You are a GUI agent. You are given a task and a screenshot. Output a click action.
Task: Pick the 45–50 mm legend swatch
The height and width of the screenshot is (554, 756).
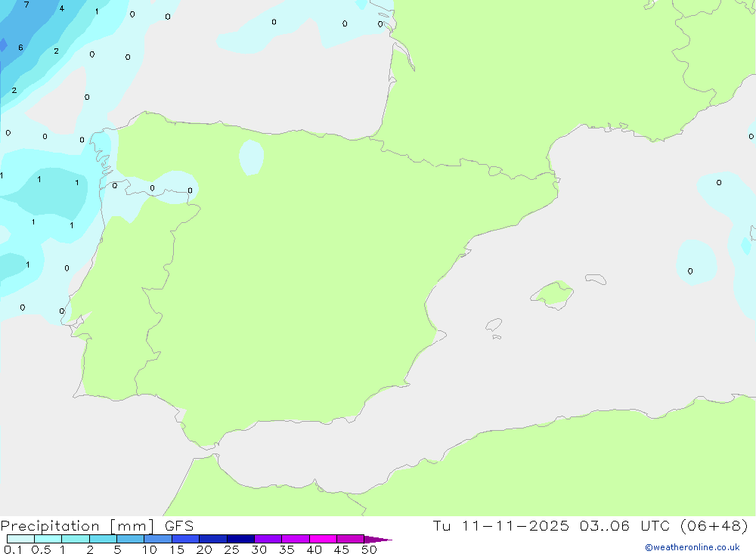click(x=350, y=539)
